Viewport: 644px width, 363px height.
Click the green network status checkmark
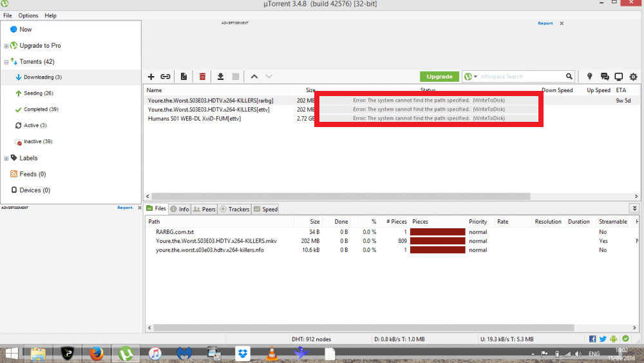pos(625,338)
